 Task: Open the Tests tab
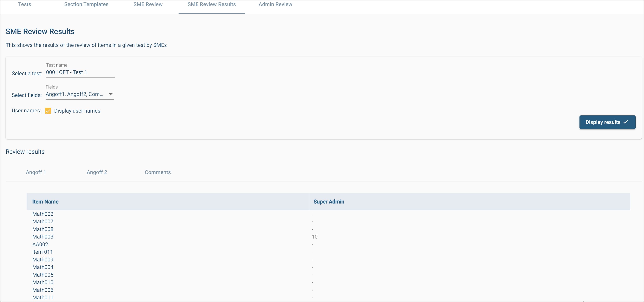click(25, 4)
